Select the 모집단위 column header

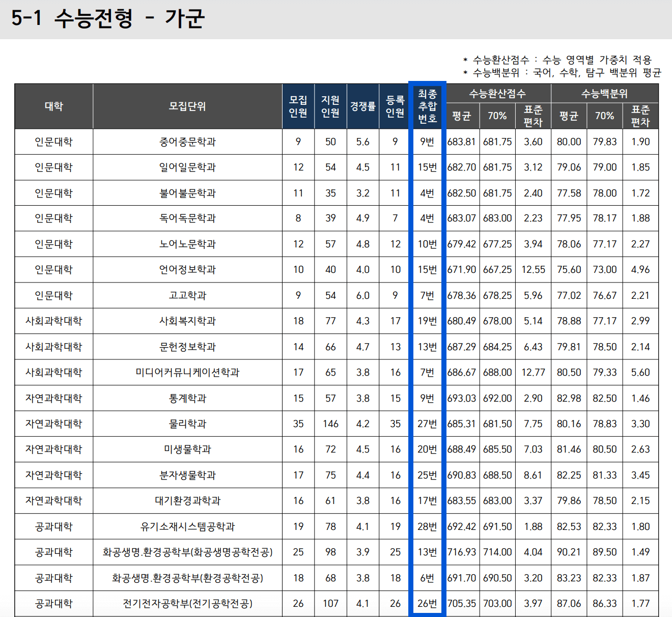tap(187, 106)
